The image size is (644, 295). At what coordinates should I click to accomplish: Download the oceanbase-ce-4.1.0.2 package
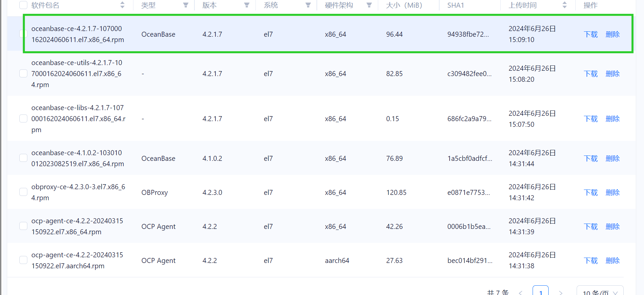point(591,159)
